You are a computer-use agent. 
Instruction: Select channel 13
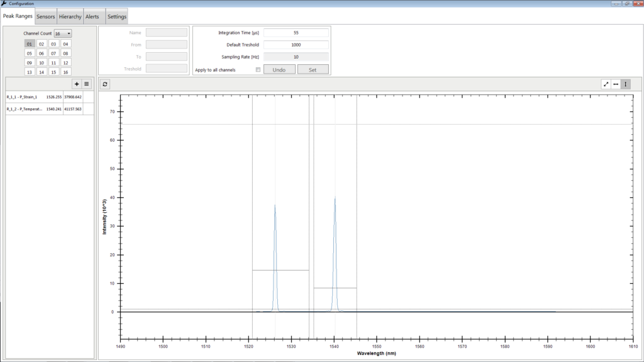(x=29, y=72)
